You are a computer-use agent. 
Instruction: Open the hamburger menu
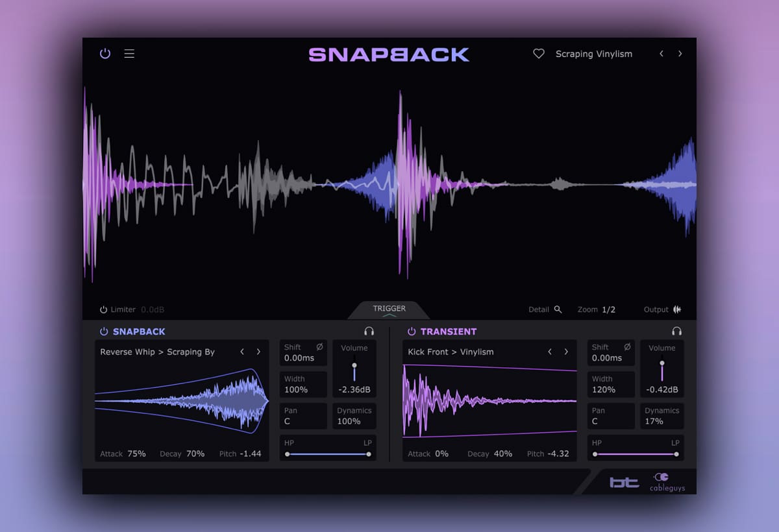(x=129, y=54)
